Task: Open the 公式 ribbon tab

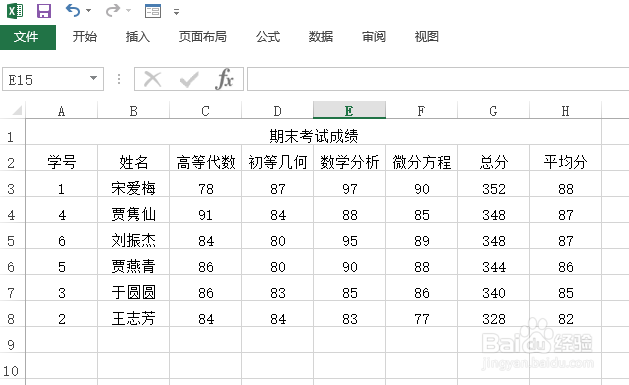Action: click(x=268, y=37)
